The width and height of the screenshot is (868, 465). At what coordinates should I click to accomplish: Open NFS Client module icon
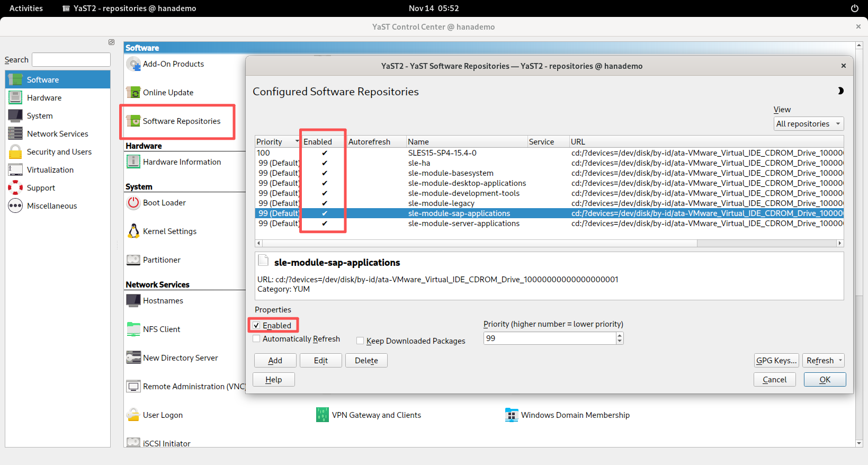pos(133,329)
